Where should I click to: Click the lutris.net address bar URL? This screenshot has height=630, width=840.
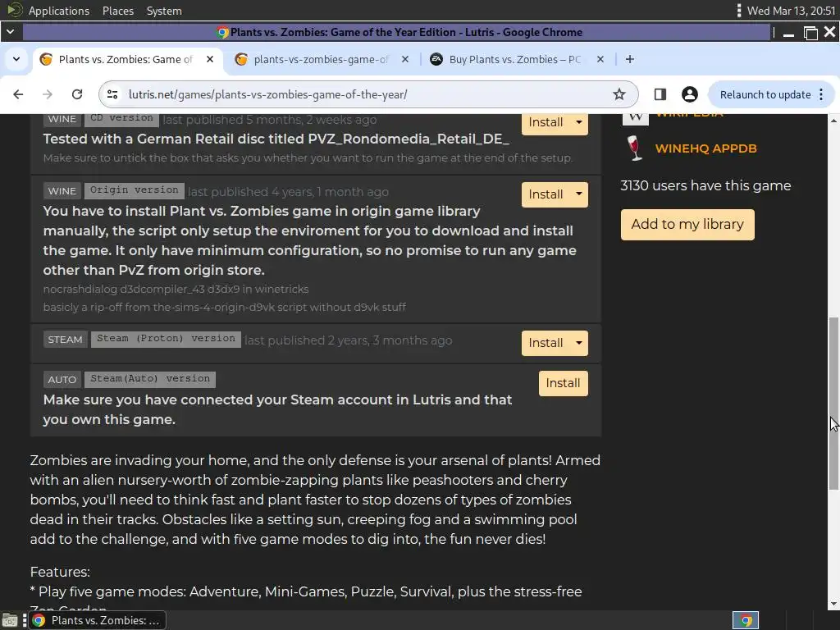[x=268, y=95]
